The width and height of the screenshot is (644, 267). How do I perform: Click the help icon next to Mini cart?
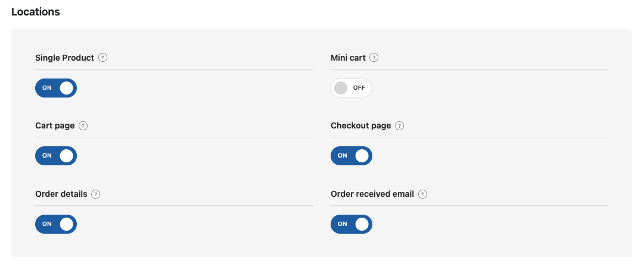(x=374, y=58)
